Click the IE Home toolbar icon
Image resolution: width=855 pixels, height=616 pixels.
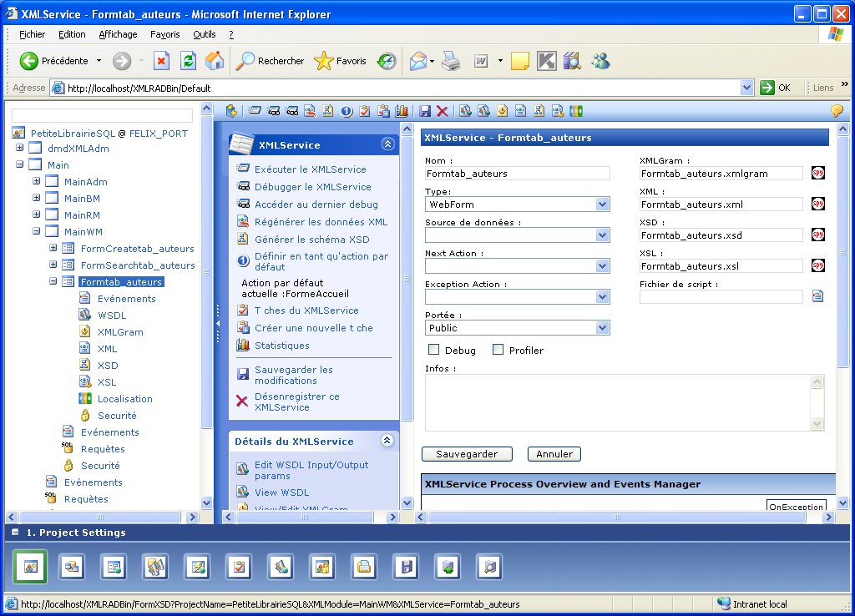(x=215, y=61)
